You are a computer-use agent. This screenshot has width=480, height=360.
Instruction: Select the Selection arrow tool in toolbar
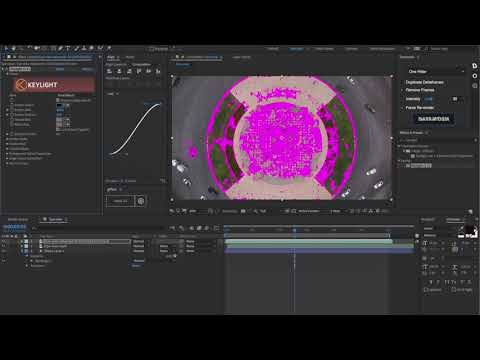pos(6,48)
